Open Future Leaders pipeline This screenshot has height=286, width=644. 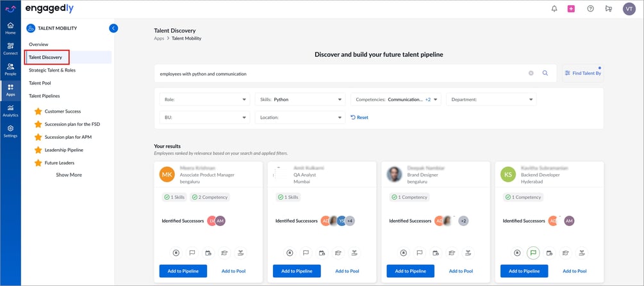[60, 163]
